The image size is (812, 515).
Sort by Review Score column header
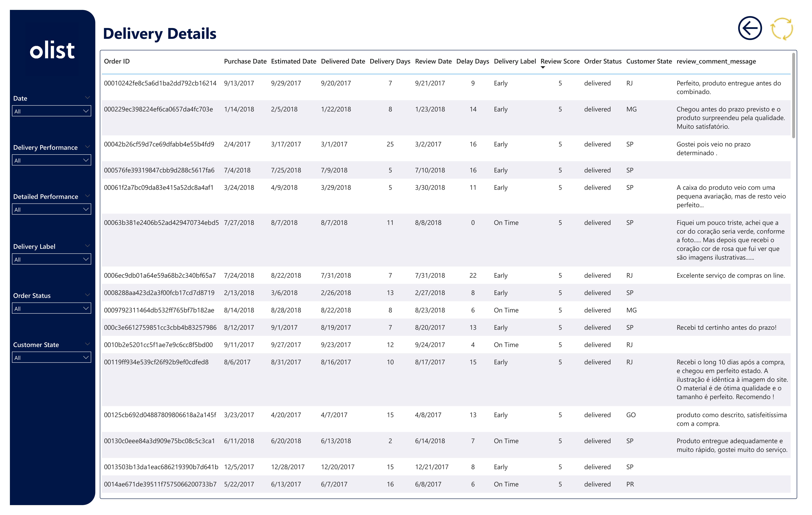[x=560, y=61]
